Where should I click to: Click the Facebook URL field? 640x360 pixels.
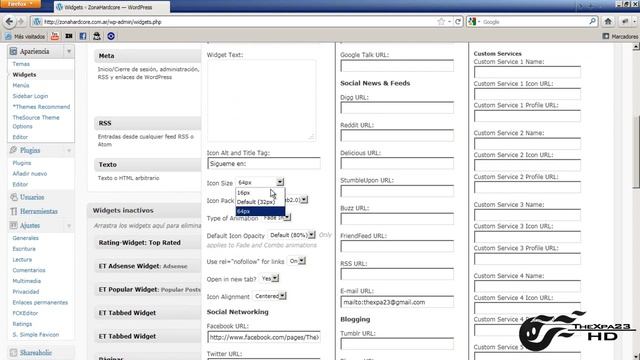coord(264,337)
